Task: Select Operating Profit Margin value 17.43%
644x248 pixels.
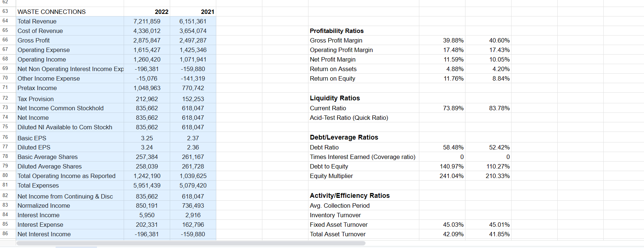Action: (488, 50)
